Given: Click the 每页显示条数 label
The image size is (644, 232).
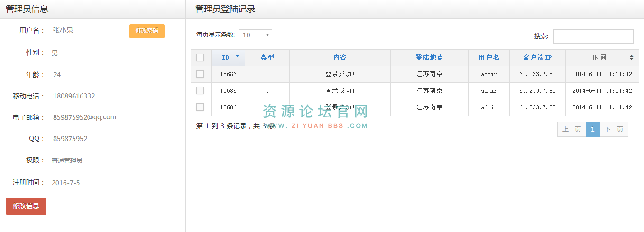Looking at the screenshot, I should [216, 35].
